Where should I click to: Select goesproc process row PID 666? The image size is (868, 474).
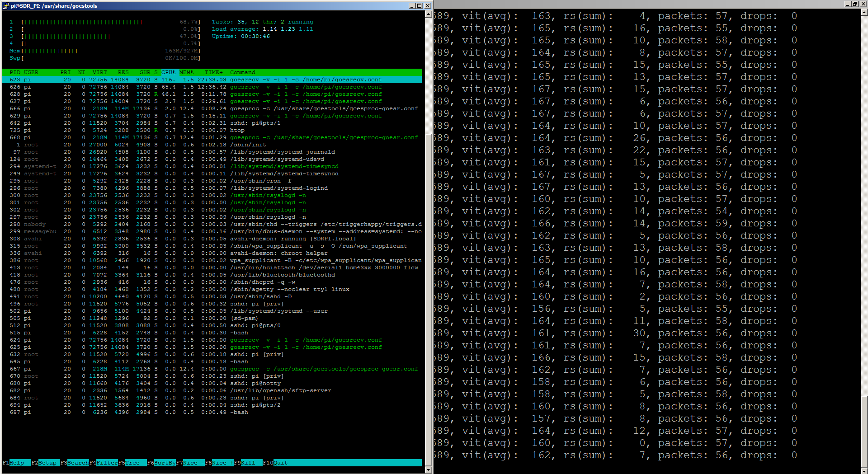coord(212,108)
